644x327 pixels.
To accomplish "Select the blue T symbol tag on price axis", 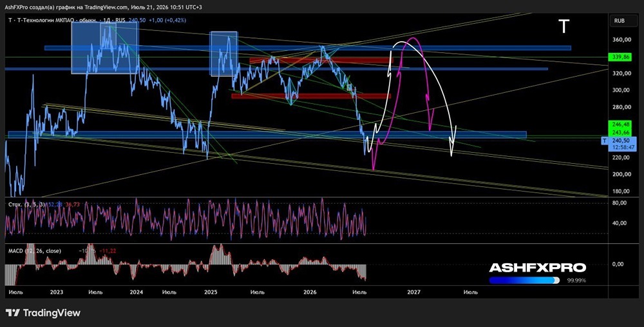I will [x=604, y=141].
